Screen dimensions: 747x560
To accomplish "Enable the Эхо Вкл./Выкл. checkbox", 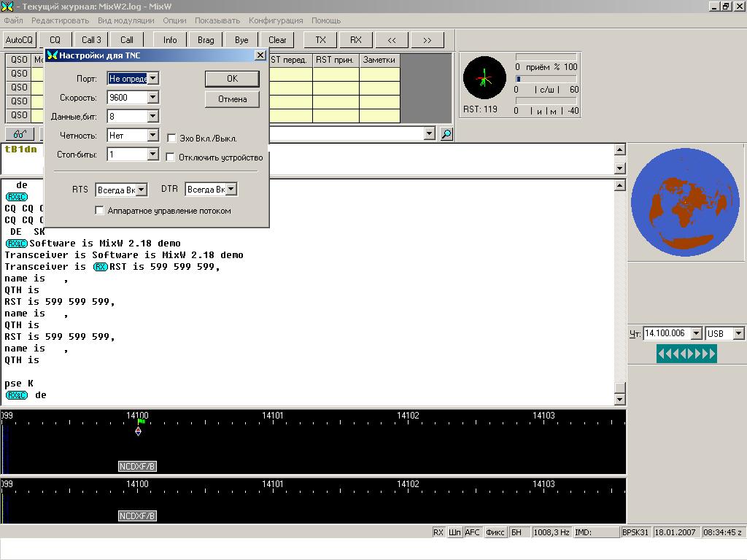I will tap(171, 138).
